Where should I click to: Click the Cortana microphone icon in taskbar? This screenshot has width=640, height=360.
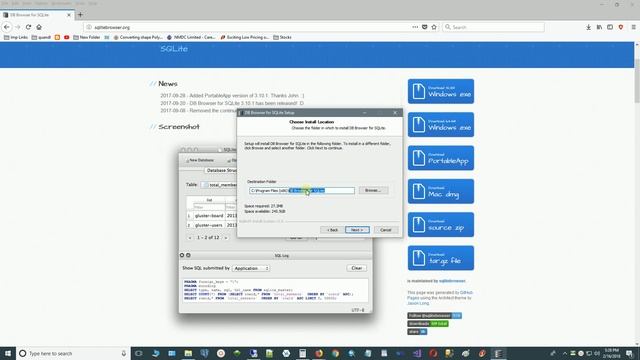click(124, 353)
